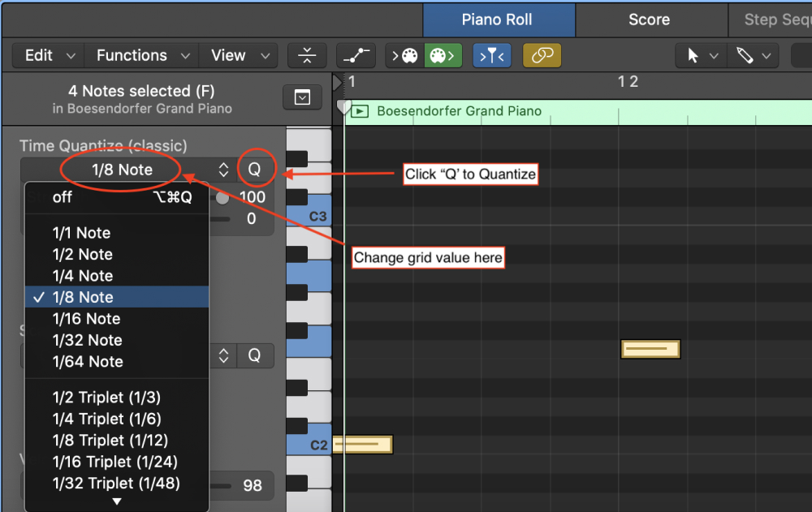
Task: Click the lower Q button
Action: coord(255,355)
